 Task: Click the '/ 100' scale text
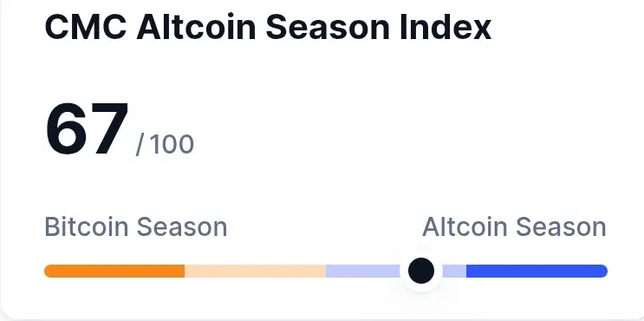[165, 145]
